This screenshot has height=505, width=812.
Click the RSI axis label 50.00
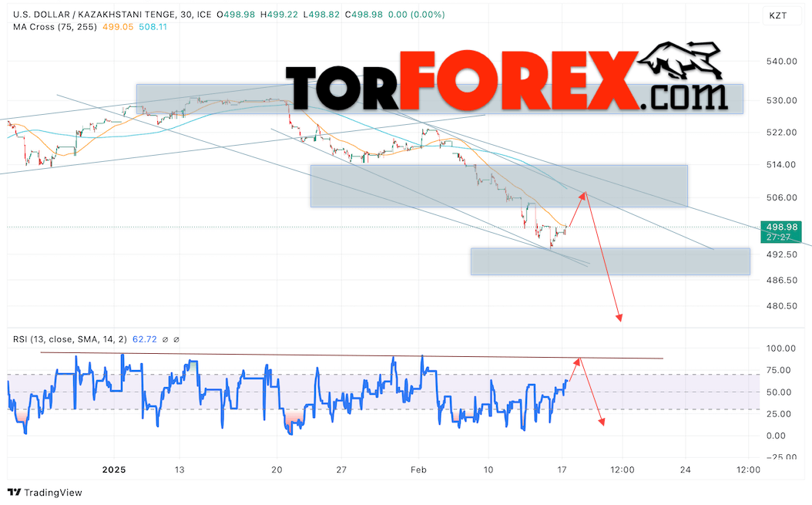click(779, 392)
